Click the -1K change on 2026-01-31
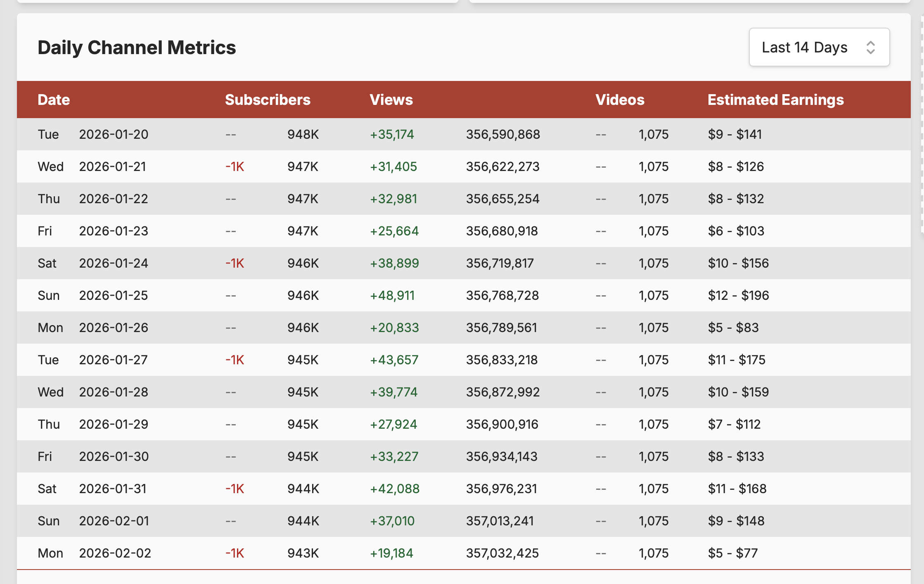Viewport: 924px width, 584px height. [235, 489]
